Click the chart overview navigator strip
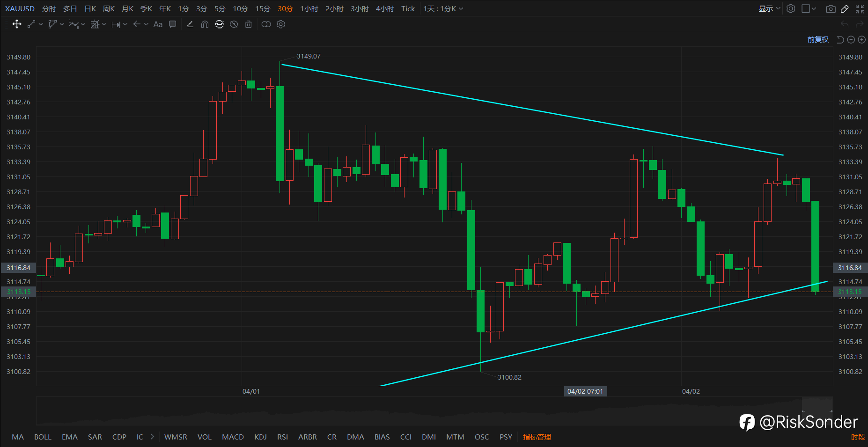This screenshot has width=868, height=447. pos(434,411)
